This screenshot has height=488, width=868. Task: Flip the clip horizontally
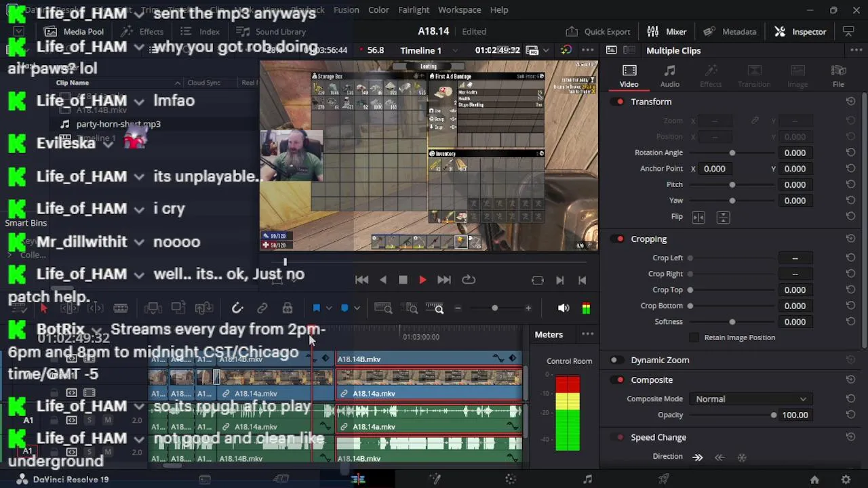[x=698, y=217]
